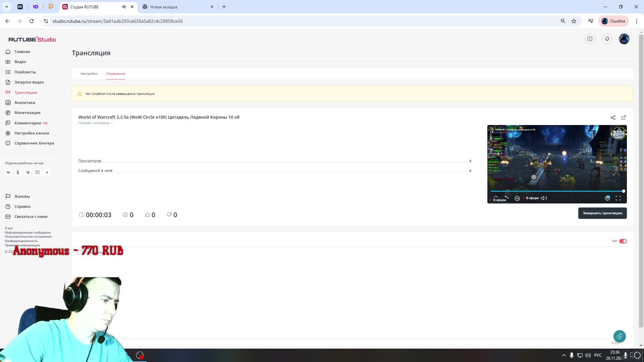644x362 pixels.
Task: Click the share icon above the player
Action: tap(613, 118)
